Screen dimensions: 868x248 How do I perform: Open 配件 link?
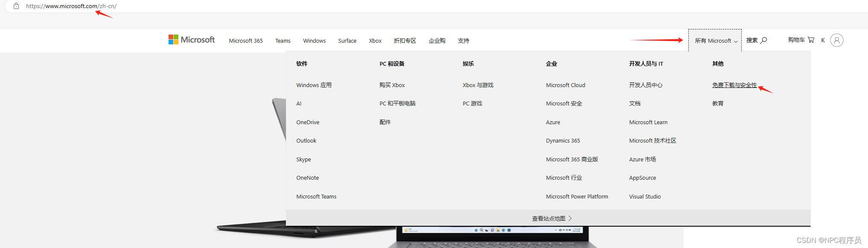tap(385, 122)
